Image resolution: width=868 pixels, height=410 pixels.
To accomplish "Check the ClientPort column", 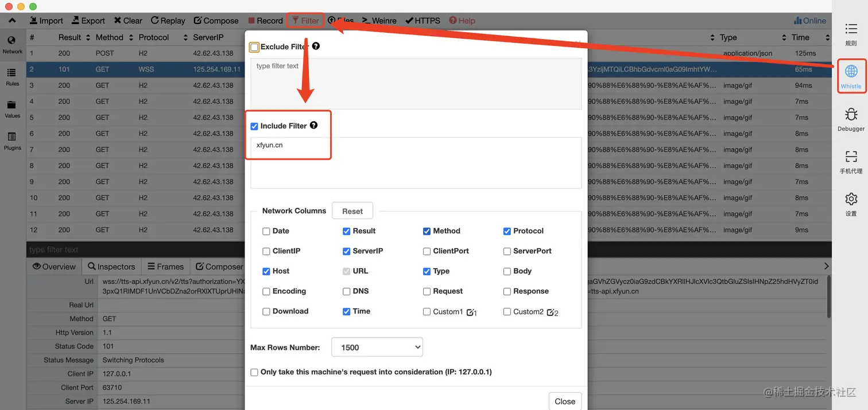I will 427,252.
